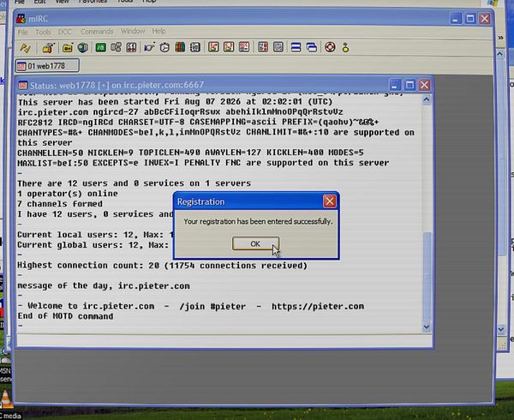
Task: Click the line '7 channels formed'
Action: [60, 204]
